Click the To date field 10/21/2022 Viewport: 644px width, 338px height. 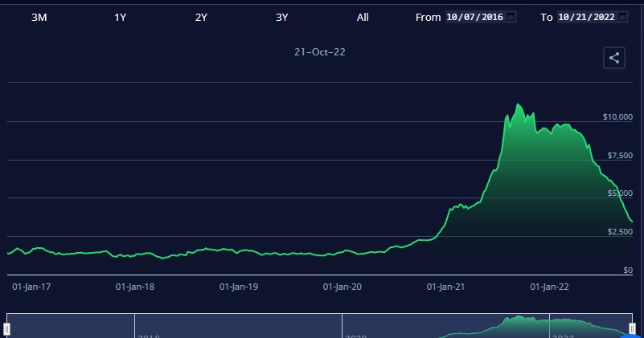pyautogui.click(x=593, y=17)
